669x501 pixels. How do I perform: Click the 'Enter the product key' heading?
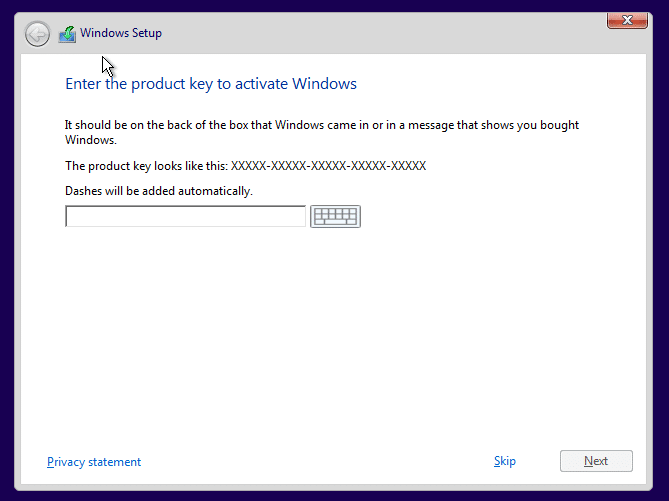click(x=211, y=84)
